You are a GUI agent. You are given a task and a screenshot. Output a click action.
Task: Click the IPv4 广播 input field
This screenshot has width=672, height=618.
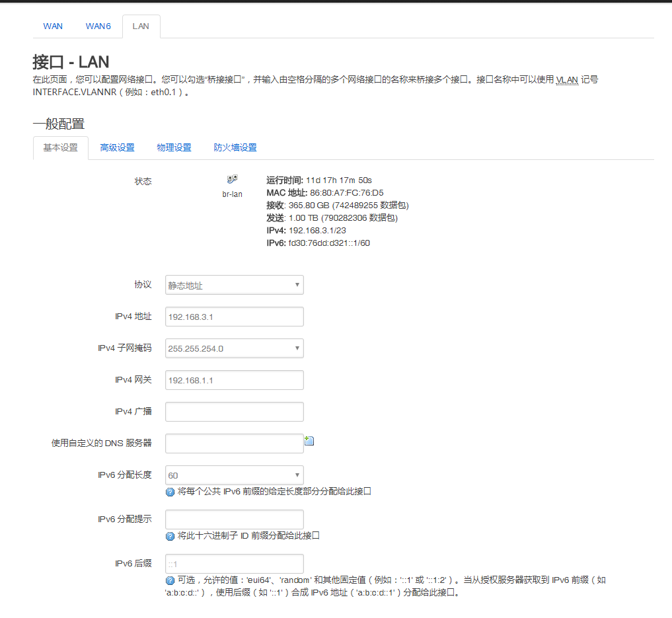235,412
